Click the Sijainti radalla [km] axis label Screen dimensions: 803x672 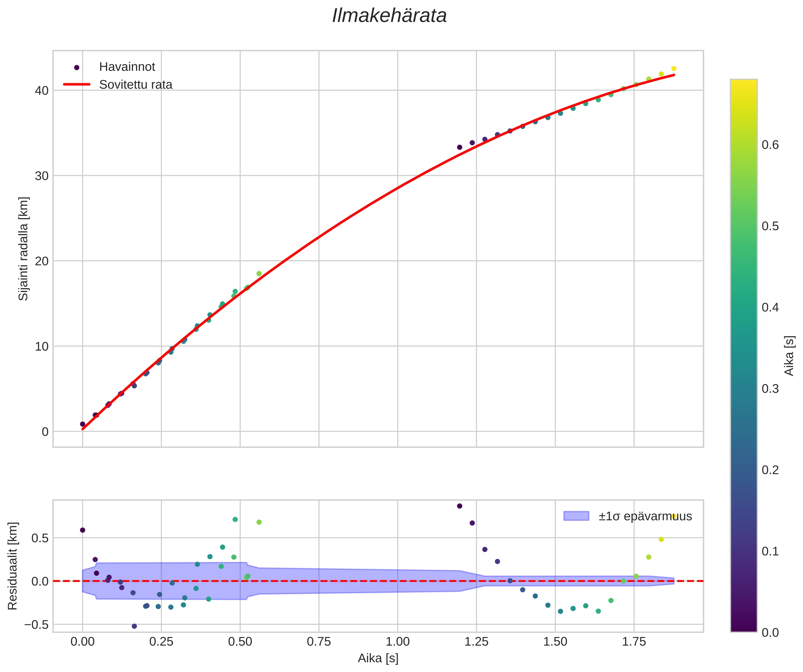(x=24, y=249)
